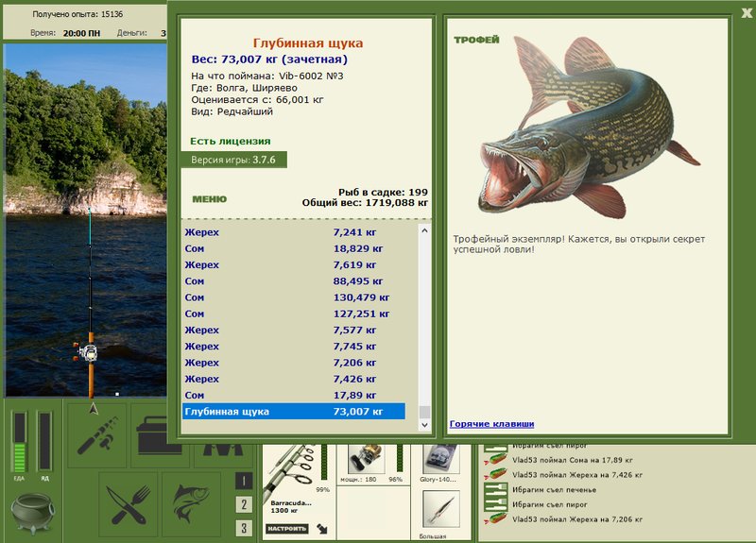Click the arrow icon beside НАСТРОИТЬ
Screen dimensions: 756x543
(322, 529)
